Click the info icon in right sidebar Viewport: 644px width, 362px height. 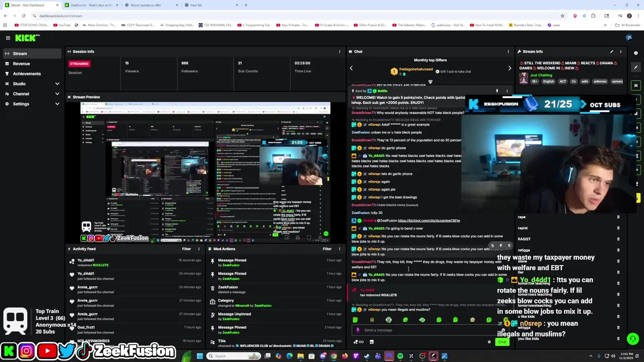(x=636, y=53)
